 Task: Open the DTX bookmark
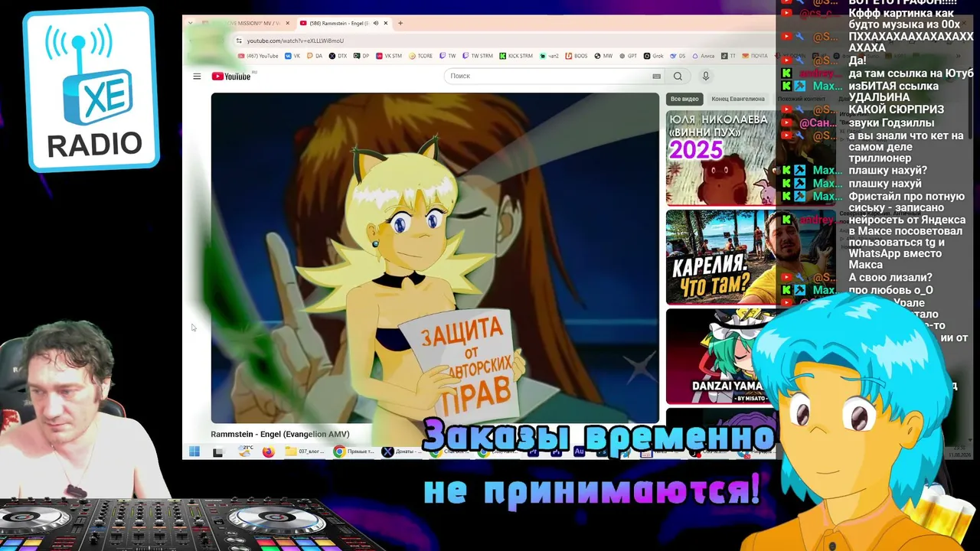pos(338,56)
